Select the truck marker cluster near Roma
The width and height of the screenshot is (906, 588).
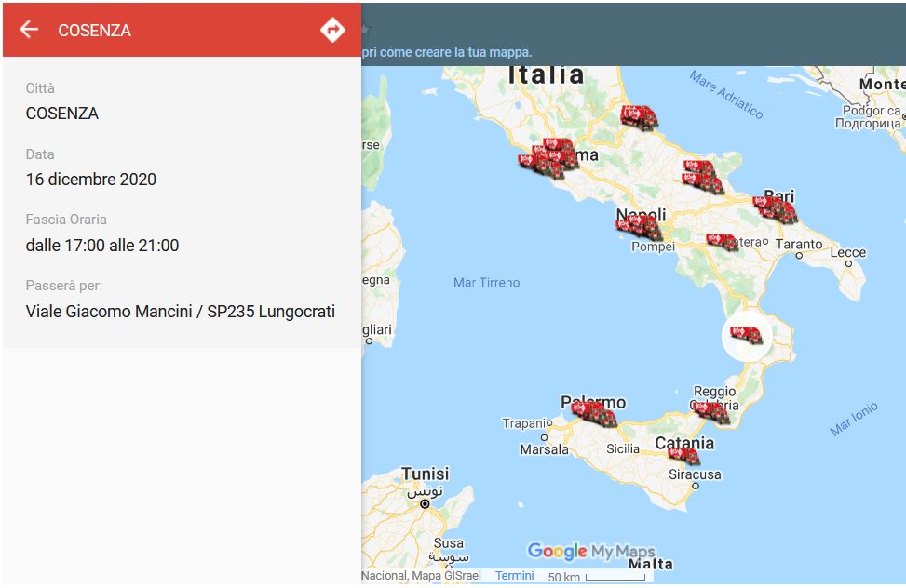click(548, 156)
